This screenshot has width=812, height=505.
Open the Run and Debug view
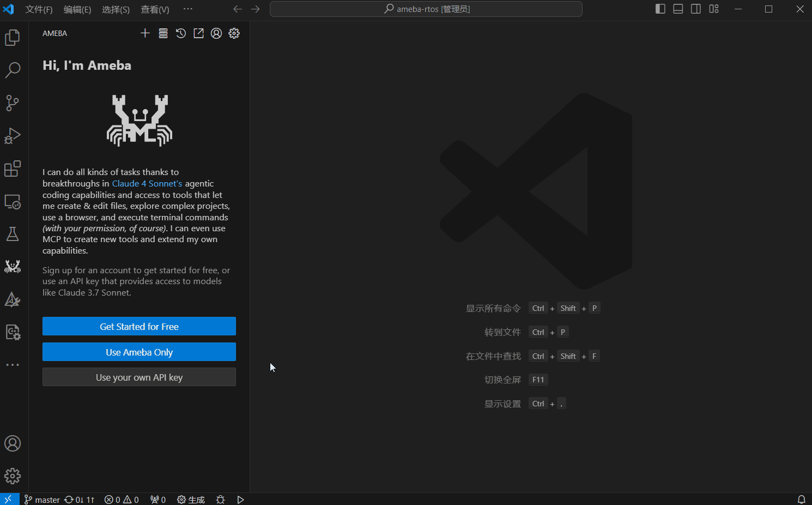pos(13,136)
